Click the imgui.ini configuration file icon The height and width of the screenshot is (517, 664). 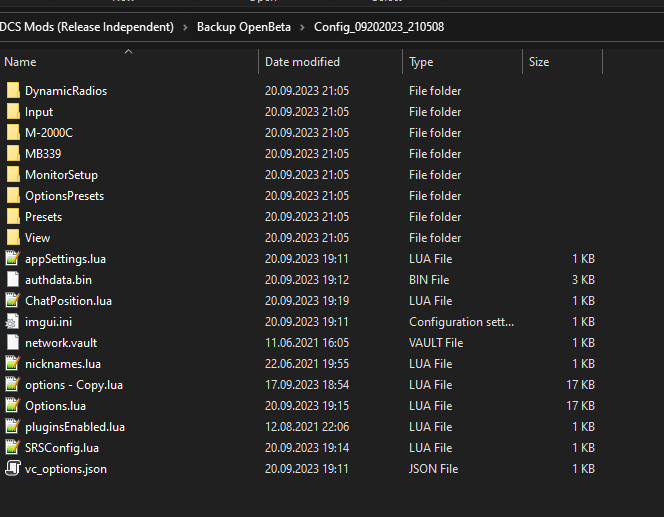click(13, 322)
